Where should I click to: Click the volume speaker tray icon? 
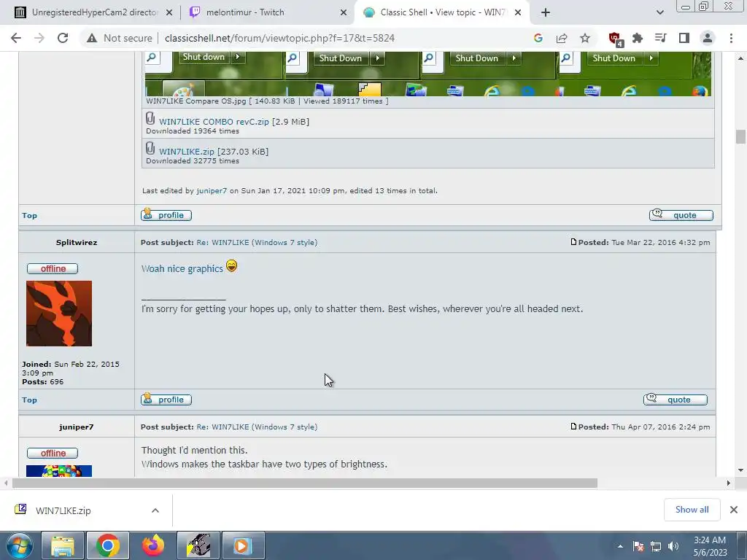tap(673, 546)
